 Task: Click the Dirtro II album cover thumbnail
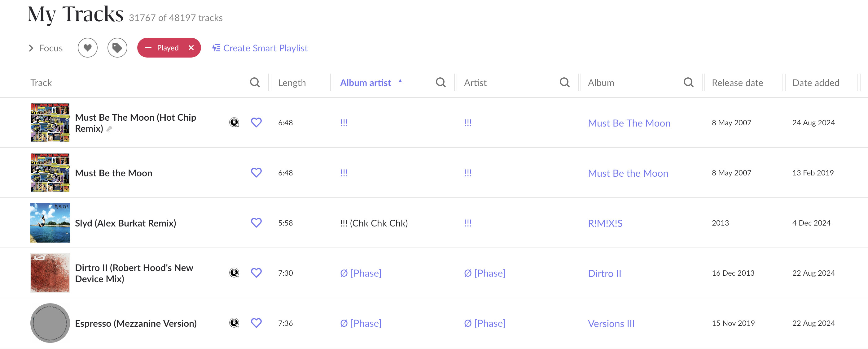[x=50, y=273]
